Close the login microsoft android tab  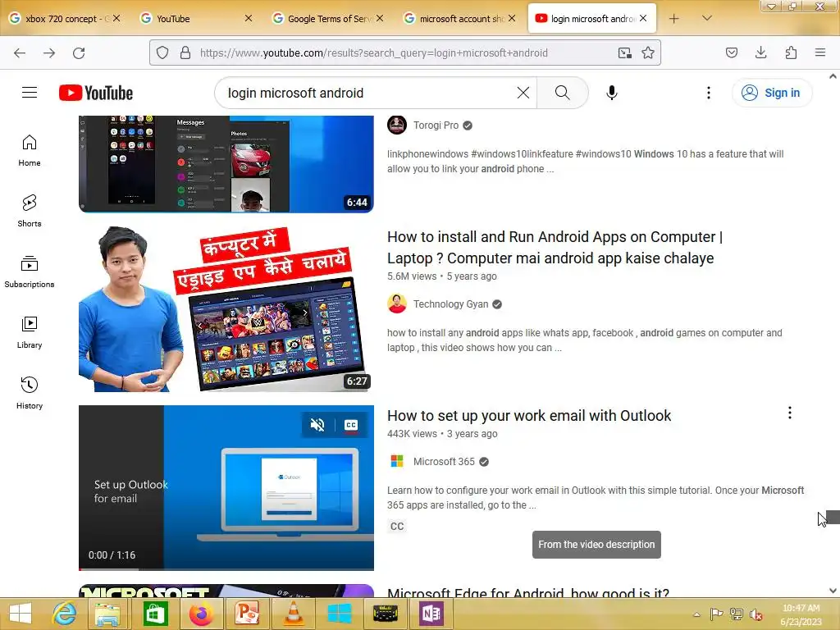coord(643,18)
